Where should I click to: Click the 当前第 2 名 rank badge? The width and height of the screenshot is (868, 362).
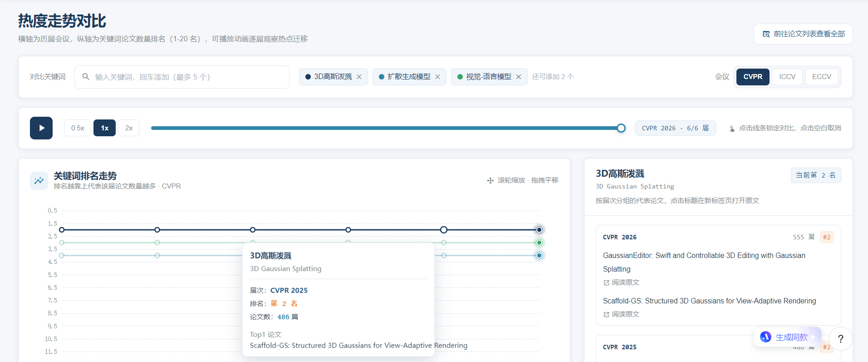[816, 175]
